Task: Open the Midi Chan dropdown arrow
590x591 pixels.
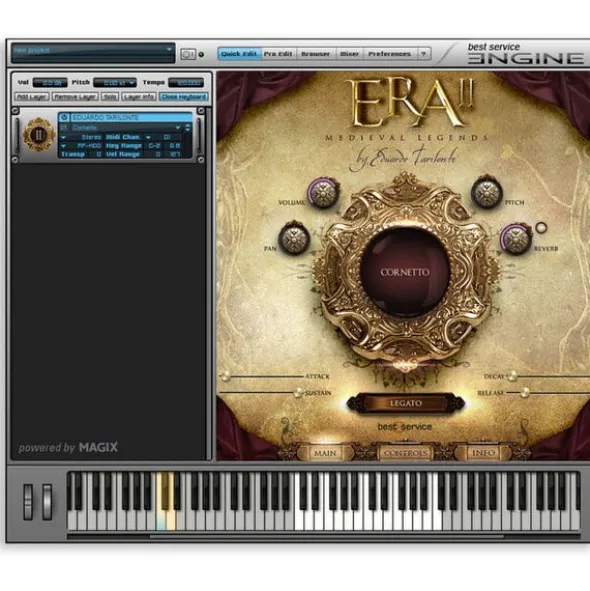Action: point(148,137)
